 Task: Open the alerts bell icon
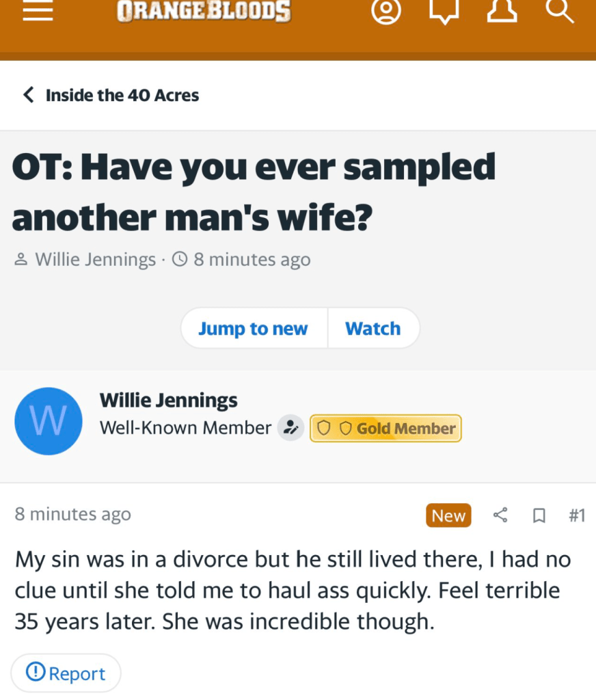pos(502,10)
